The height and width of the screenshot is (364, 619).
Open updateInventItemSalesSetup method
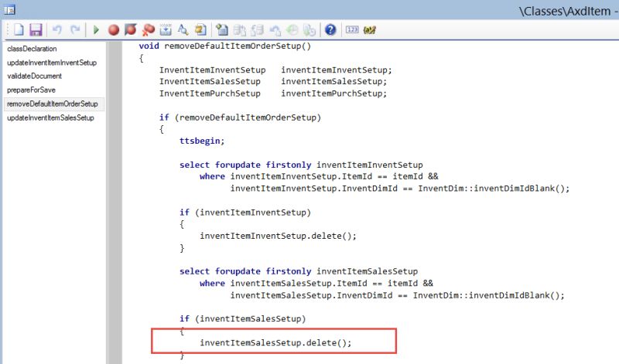(x=50, y=117)
